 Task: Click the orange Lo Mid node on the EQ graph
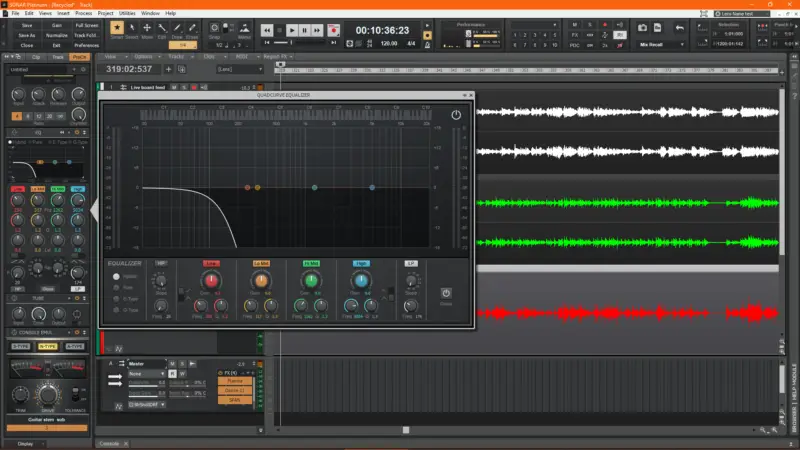(257, 187)
